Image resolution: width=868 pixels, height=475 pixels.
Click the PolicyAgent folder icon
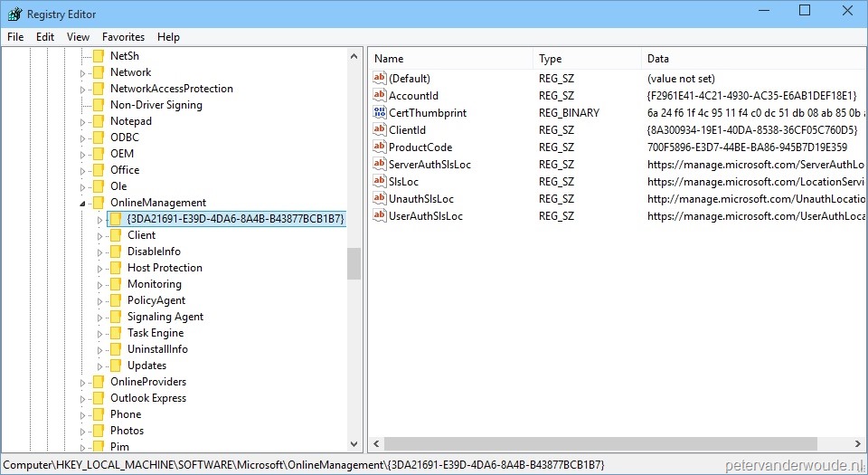coord(116,300)
